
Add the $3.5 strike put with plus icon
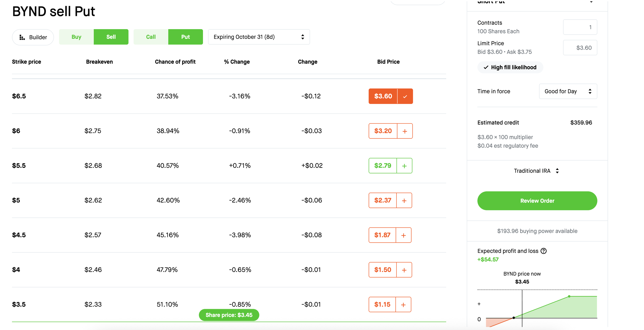[x=403, y=304]
